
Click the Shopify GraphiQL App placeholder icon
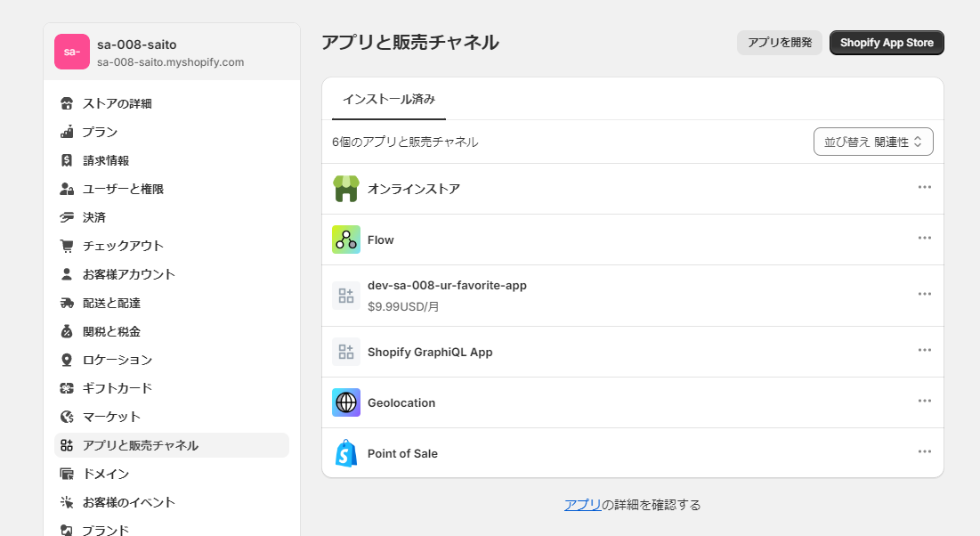pos(346,352)
